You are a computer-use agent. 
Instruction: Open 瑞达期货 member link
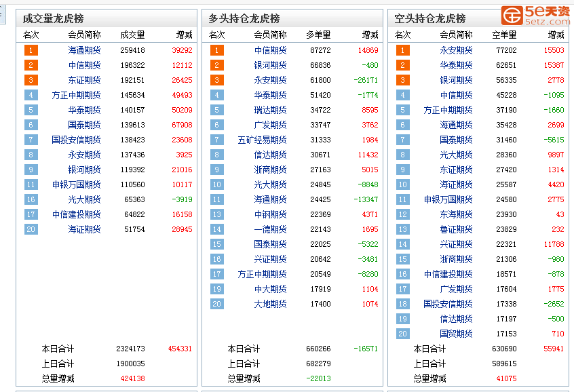pyautogui.click(x=270, y=110)
